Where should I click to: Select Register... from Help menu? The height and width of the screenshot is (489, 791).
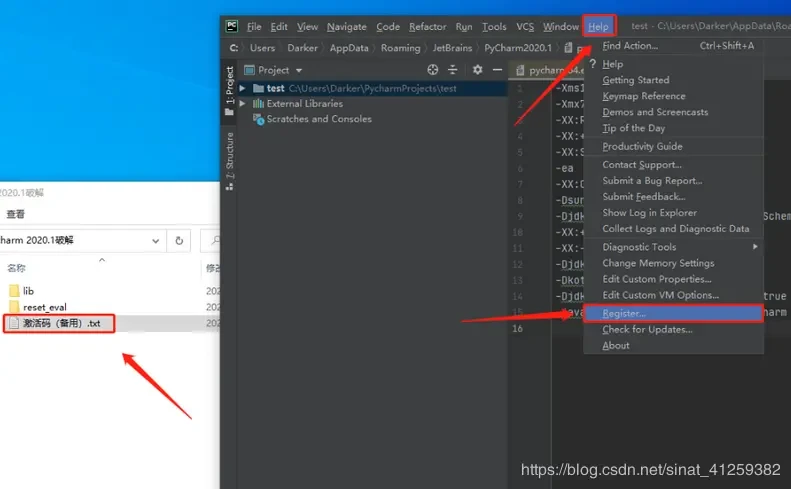[x=624, y=314]
